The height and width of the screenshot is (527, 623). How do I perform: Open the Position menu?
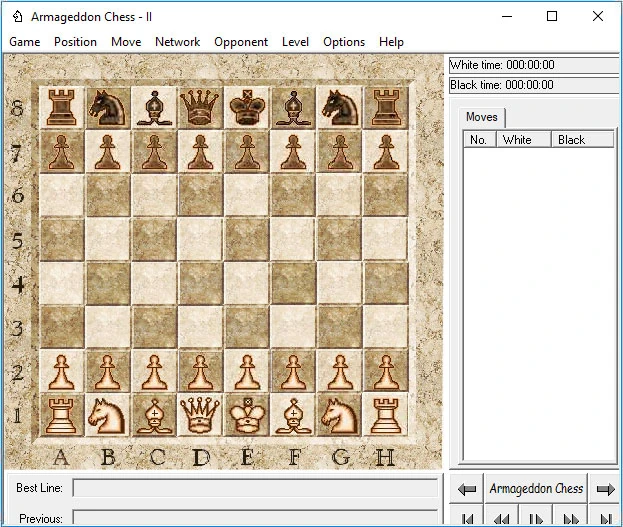pyautogui.click(x=75, y=42)
